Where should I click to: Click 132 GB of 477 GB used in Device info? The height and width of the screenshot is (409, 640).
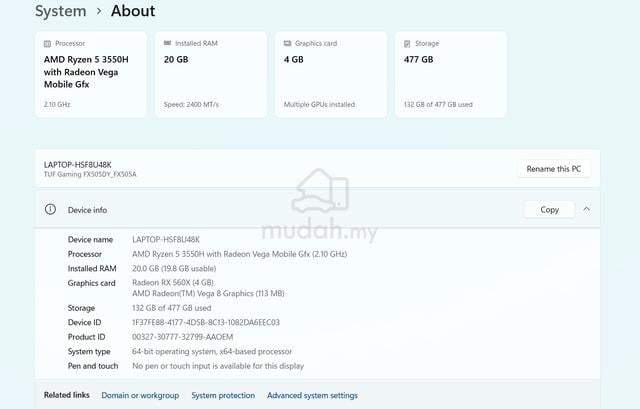pyautogui.click(x=171, y=308)
